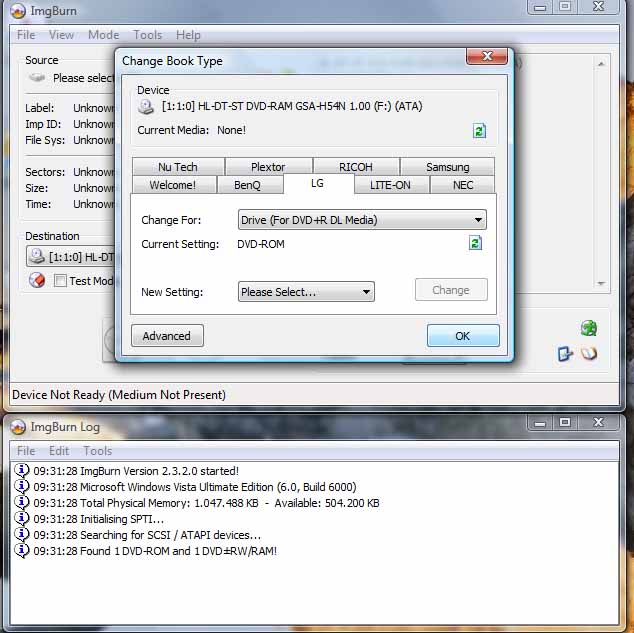Click the OK button in Change Book Type

point(463,335)
